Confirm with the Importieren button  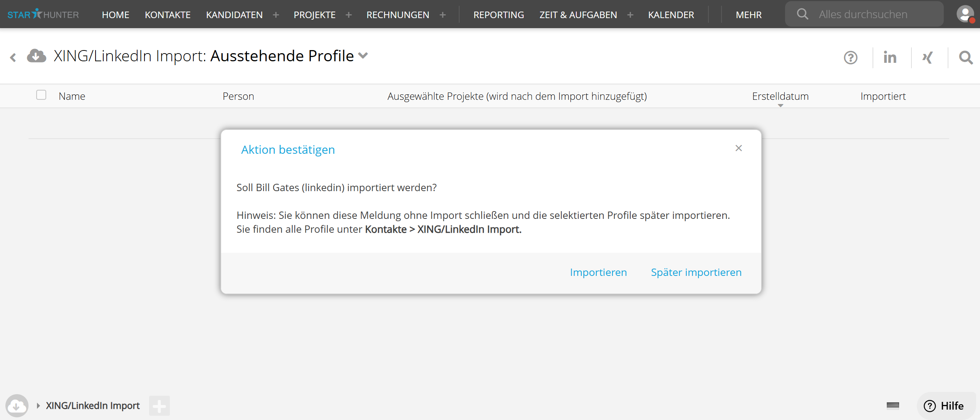598,272
